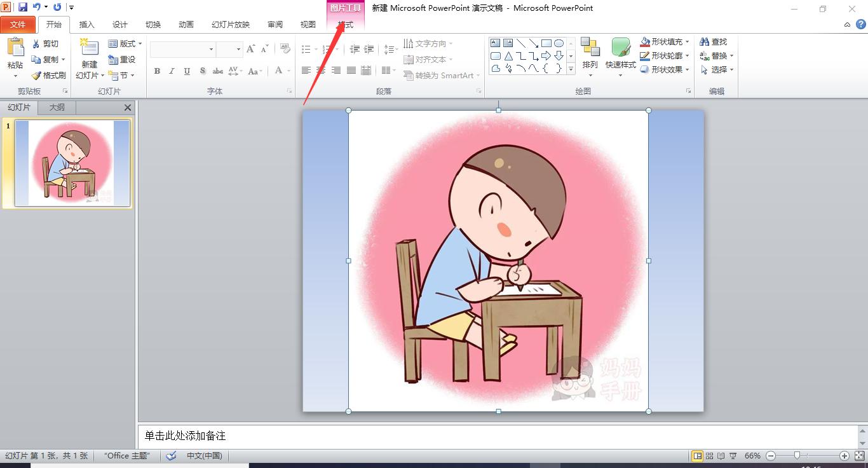Toggle bold formatting

(157, 71)
